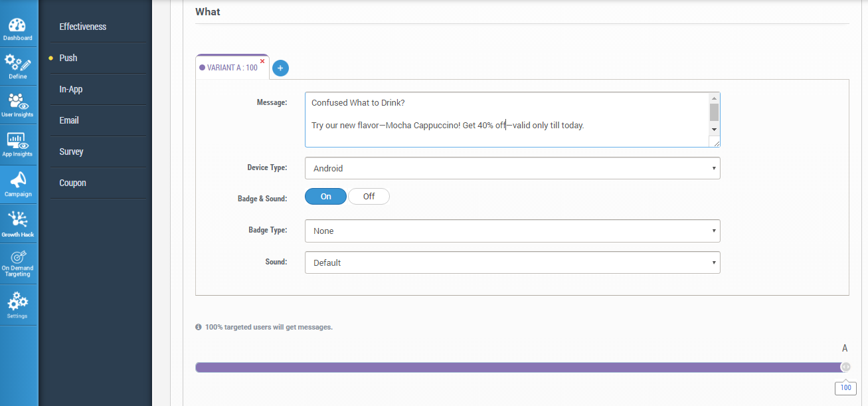This screenshot has width=868, height=406.
Task: Open the In-App campaign menu item
Action: 71,89
